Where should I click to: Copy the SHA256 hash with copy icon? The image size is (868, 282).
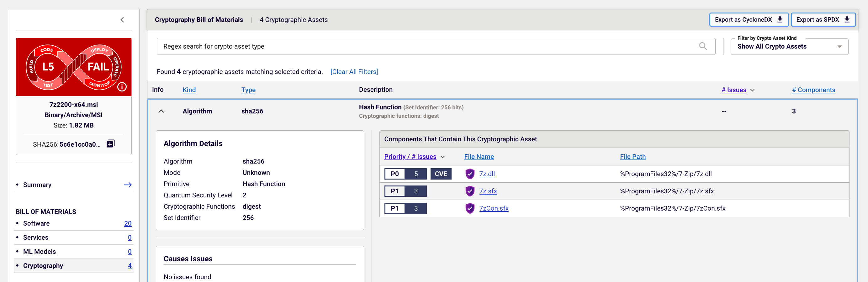[x=110, y=144]
